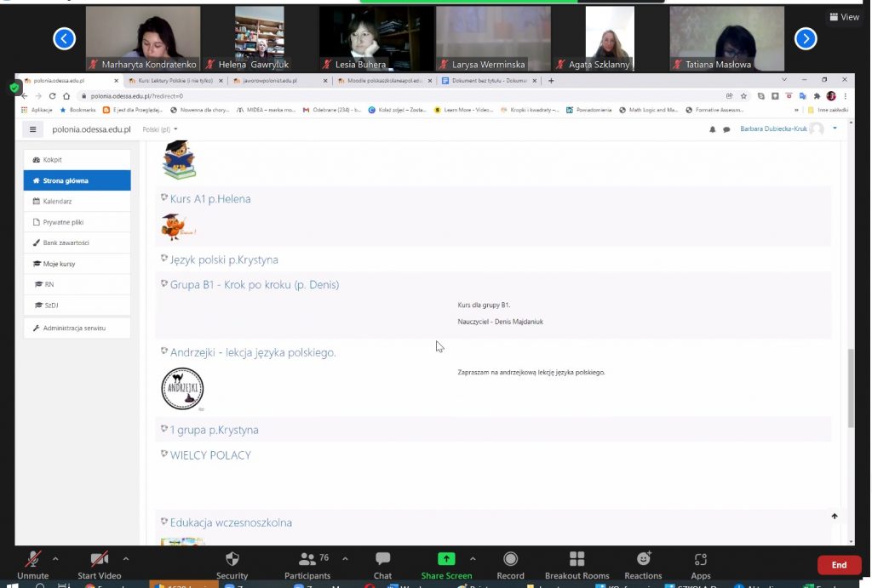Open the Moodle hamburger side menu
The image size is (872, 588).
point(33,129)
